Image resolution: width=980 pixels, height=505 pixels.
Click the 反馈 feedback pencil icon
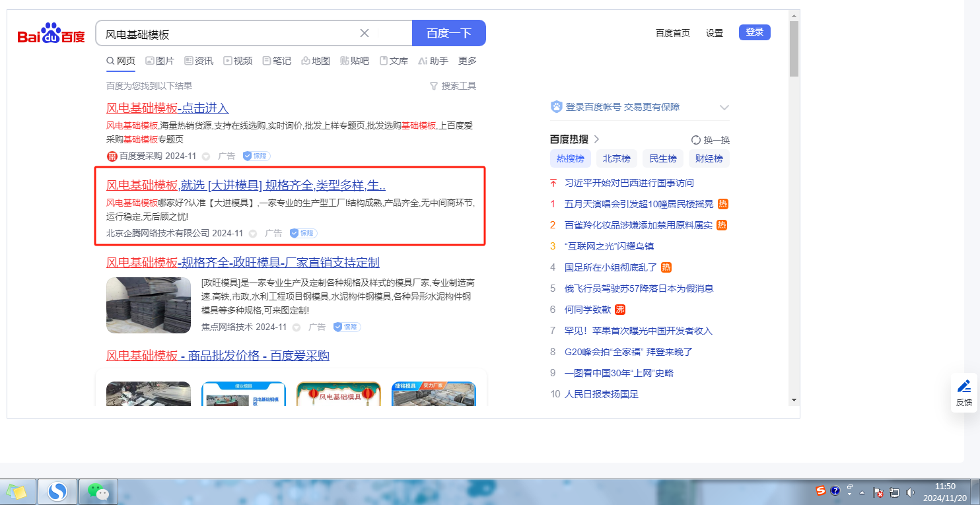pos(963,386)
